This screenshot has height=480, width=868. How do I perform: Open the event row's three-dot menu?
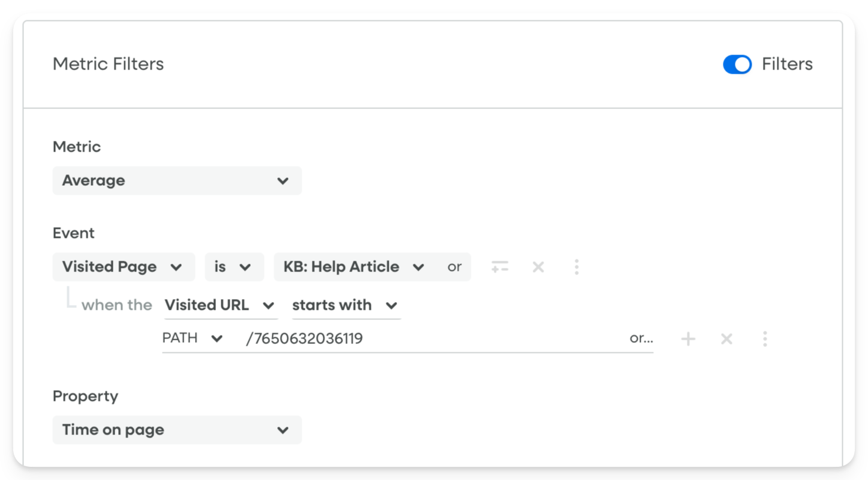tap(576, 267)
